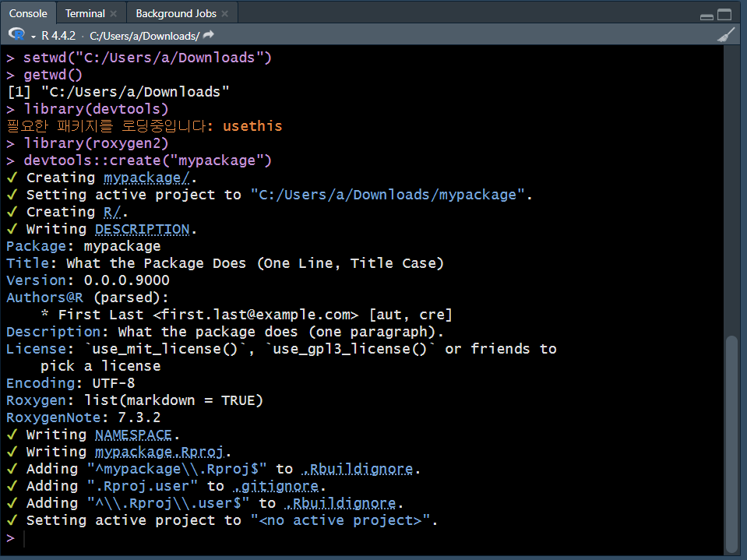
Task: Open the Background Jobs tab
Action: pyautogui.click(x=176, y=13)
